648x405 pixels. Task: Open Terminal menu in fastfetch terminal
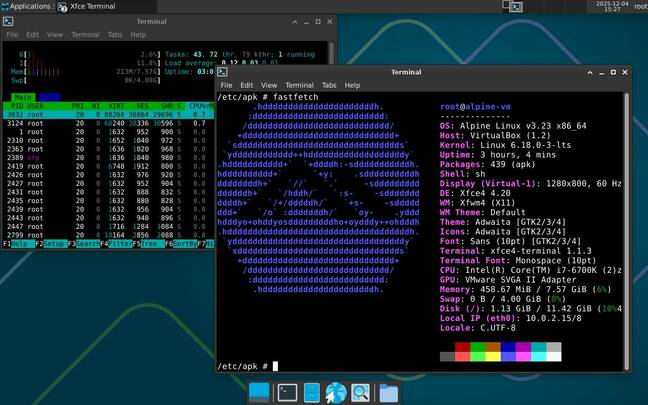[x=299, y=85]
